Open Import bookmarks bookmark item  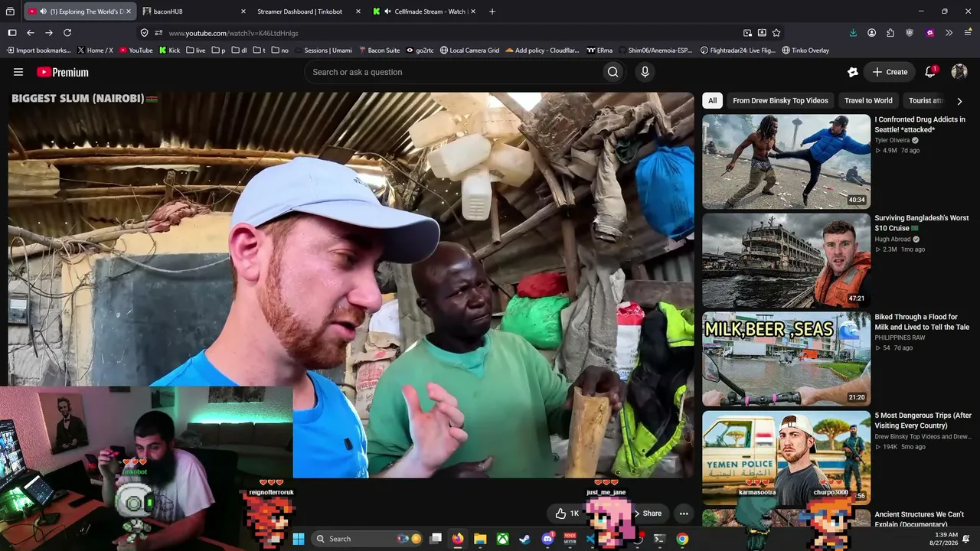click(38, 51)
